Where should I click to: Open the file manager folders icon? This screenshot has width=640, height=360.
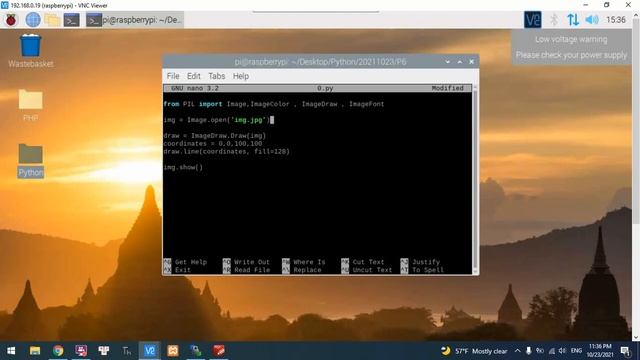click(x=52, y=20)
